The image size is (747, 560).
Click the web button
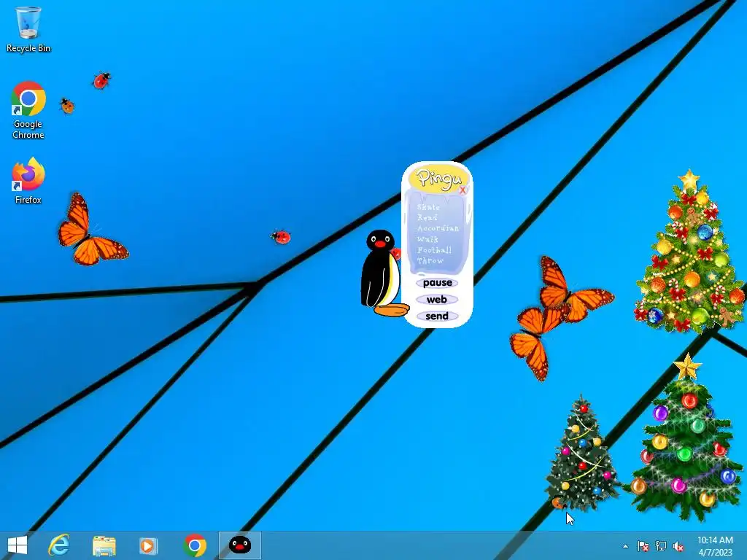(x=437, y=300)
